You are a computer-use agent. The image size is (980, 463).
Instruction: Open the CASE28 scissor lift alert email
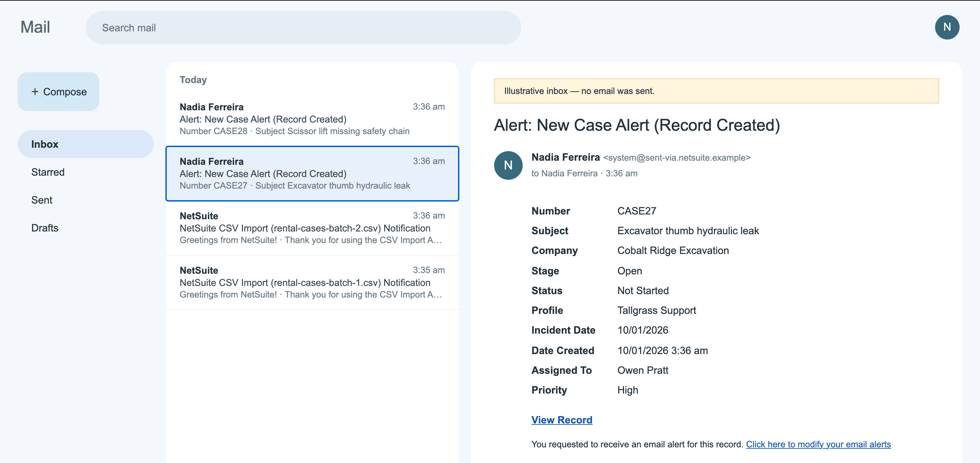pos(312,119)
